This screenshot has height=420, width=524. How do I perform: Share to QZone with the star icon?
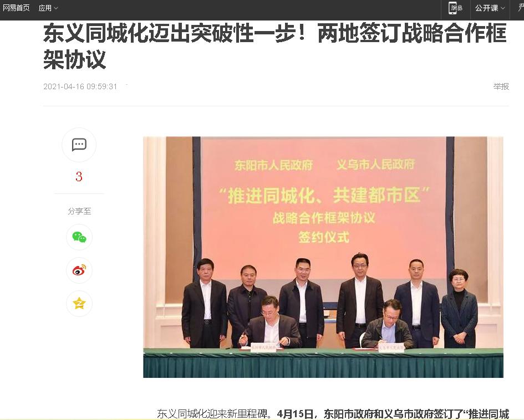pyautogui.click(x=79, y=304)
